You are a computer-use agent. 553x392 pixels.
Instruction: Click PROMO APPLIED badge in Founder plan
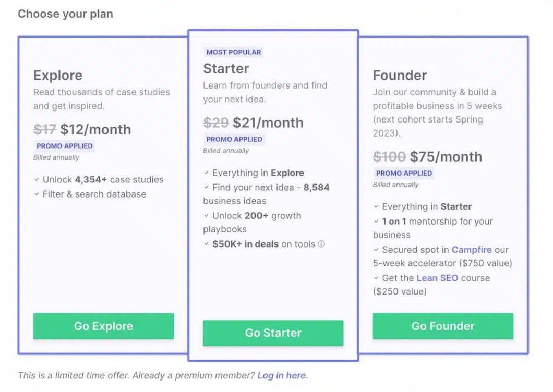pos(404,173)
